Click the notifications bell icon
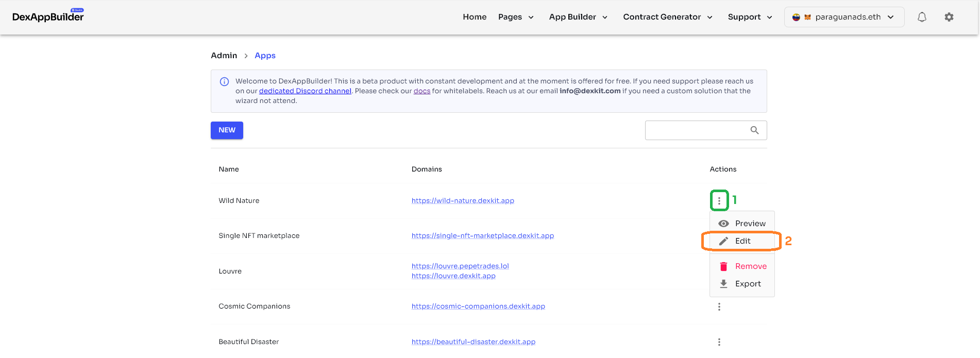 coord(922,17)
